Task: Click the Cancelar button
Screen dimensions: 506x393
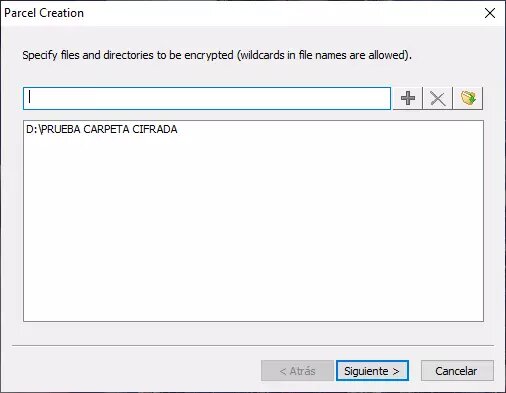Action: 457,371
